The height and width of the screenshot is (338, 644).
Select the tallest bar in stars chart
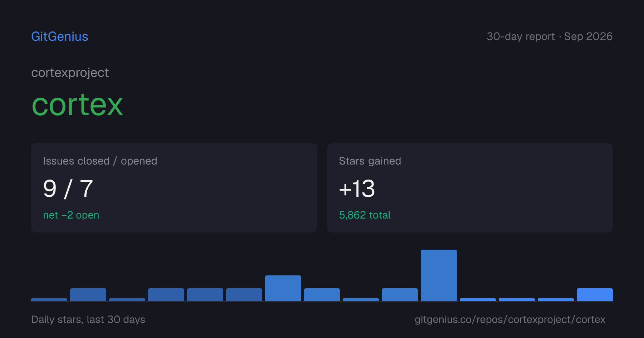[439, 275]
